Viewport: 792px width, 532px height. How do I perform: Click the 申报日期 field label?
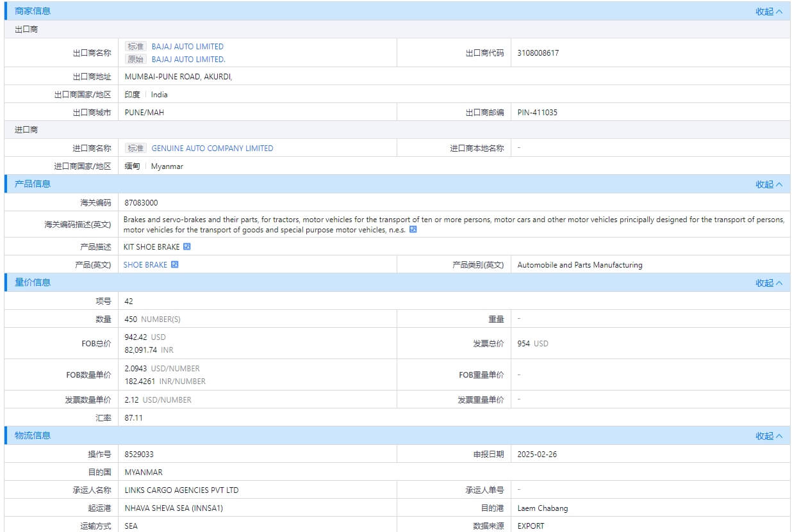coord(488,455)
